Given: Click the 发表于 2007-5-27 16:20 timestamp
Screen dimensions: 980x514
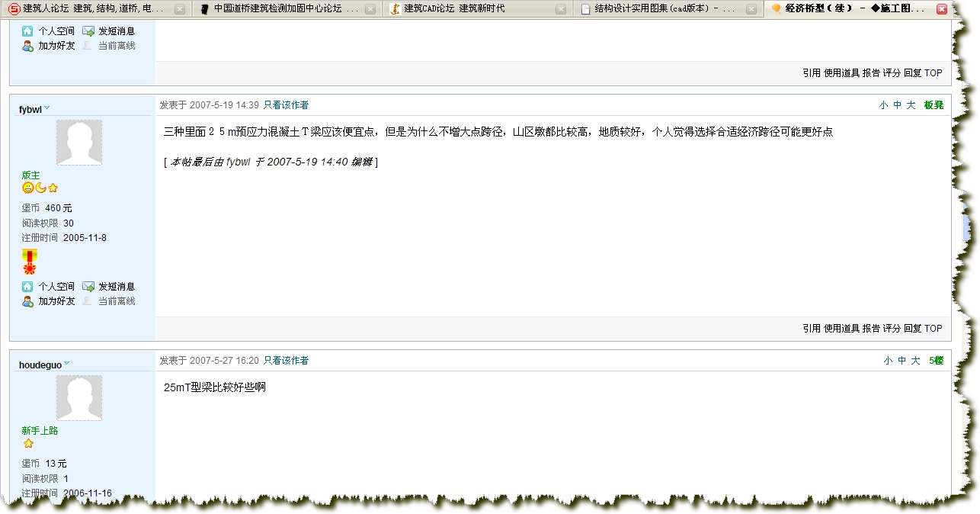Looking at the screenshot, I should (x=210, y=361).
